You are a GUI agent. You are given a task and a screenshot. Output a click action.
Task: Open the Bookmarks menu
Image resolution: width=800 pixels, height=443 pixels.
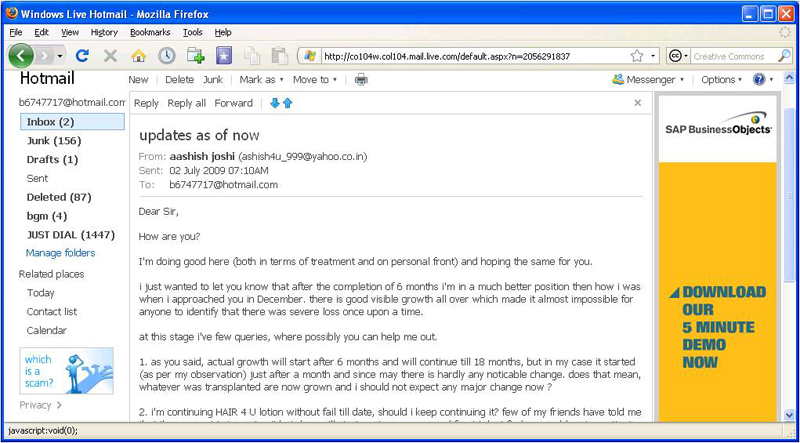pos(150,32)
